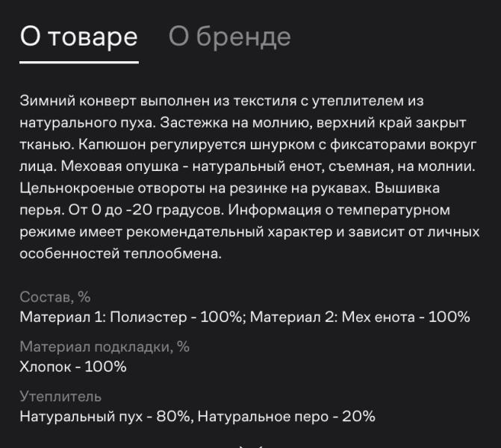The image size is (501, 448).
Task: Switch to the «О бренде» tab
Action: 229,37
